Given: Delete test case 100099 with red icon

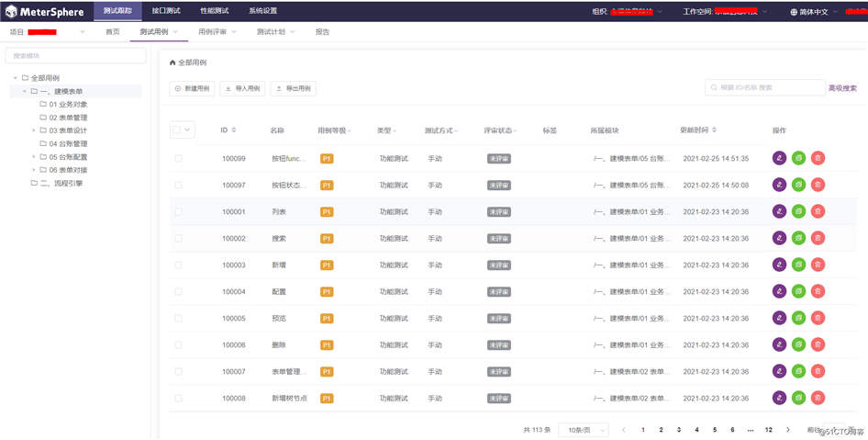Looking at the screenshot, I should (818, 158).
